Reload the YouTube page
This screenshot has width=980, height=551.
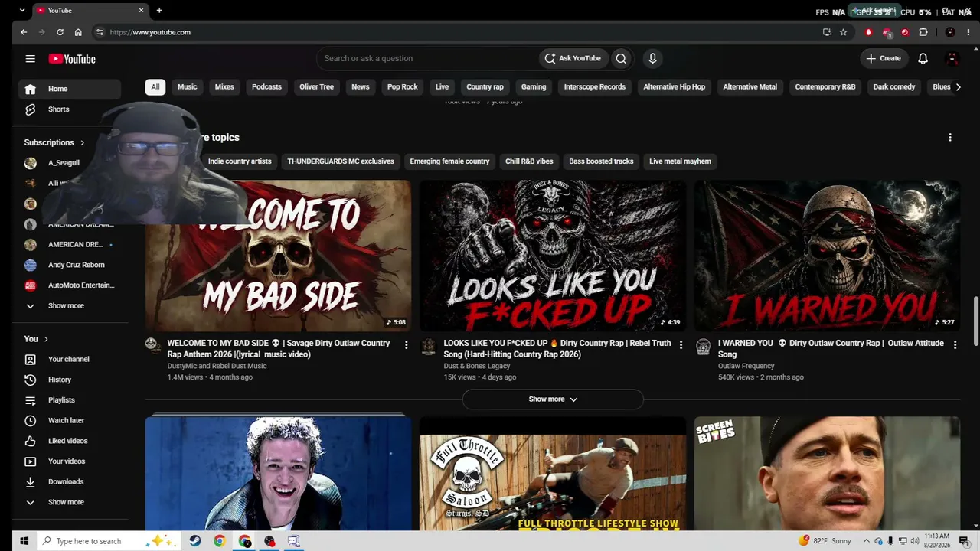[x=60, y=32]
